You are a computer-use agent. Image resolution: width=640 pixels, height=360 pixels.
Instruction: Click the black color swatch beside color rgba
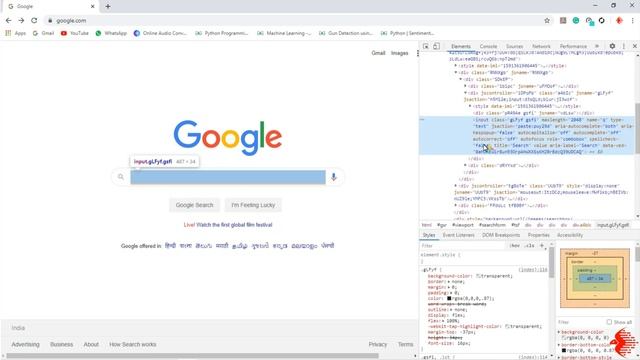point(449,298)
